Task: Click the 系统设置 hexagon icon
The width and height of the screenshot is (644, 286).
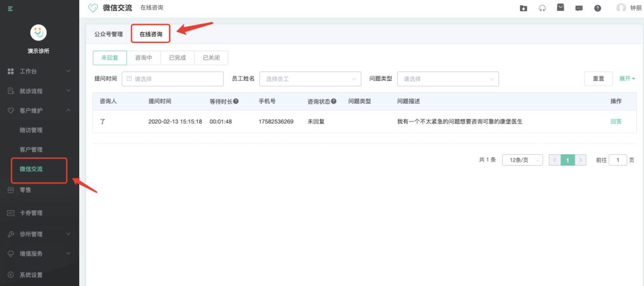Action: point(11,275)
